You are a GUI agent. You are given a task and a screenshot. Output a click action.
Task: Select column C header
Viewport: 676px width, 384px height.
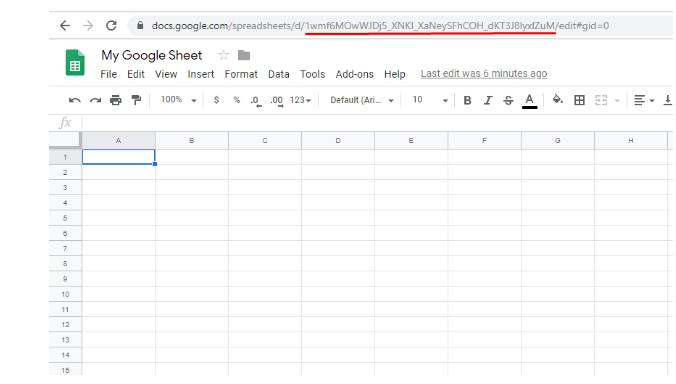coord(265,141)
